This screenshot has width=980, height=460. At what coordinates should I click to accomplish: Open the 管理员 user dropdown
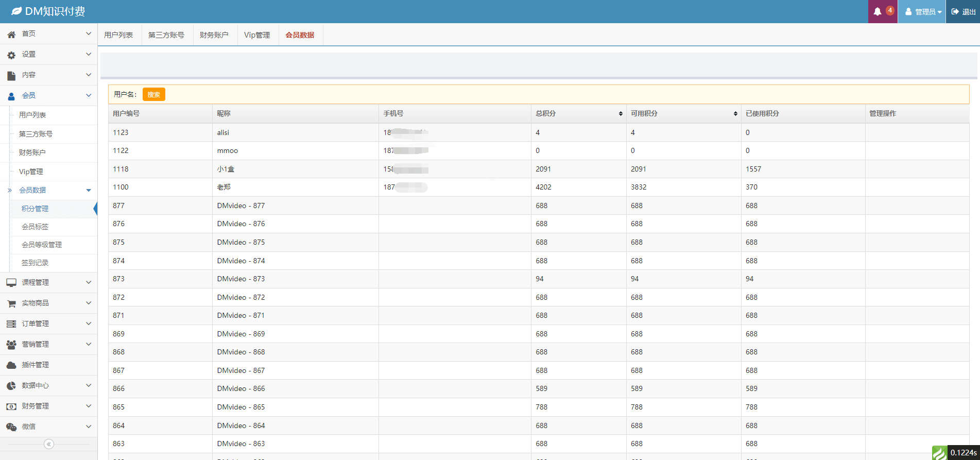point(923,11)
